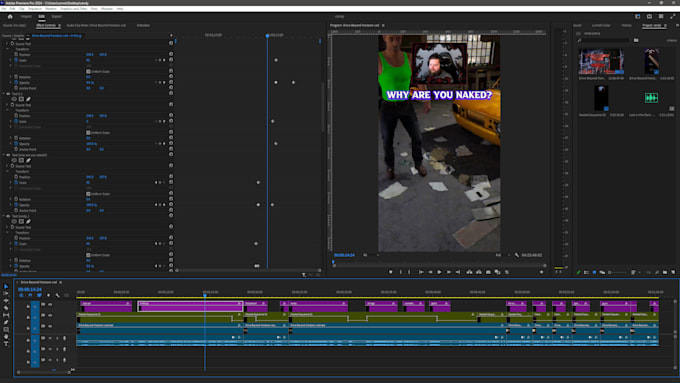Open the Home screen icon
This screenshot has width=680, height=383.
[x=10, y=16]
